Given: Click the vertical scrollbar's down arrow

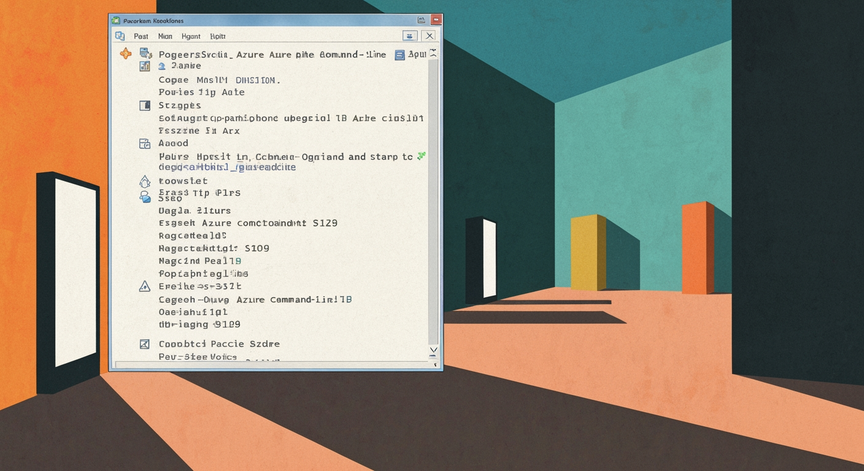Looking at the screenshot, I should 434,351.
